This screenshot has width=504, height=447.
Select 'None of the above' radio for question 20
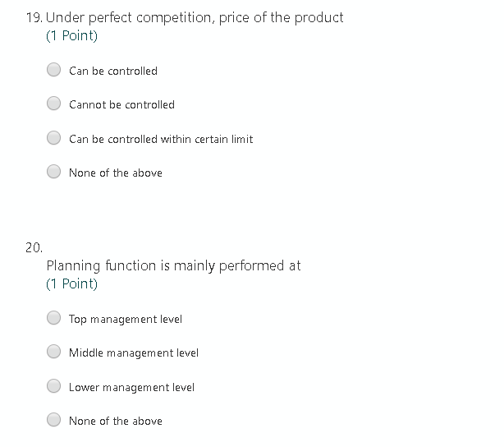(x=53, y=420)
